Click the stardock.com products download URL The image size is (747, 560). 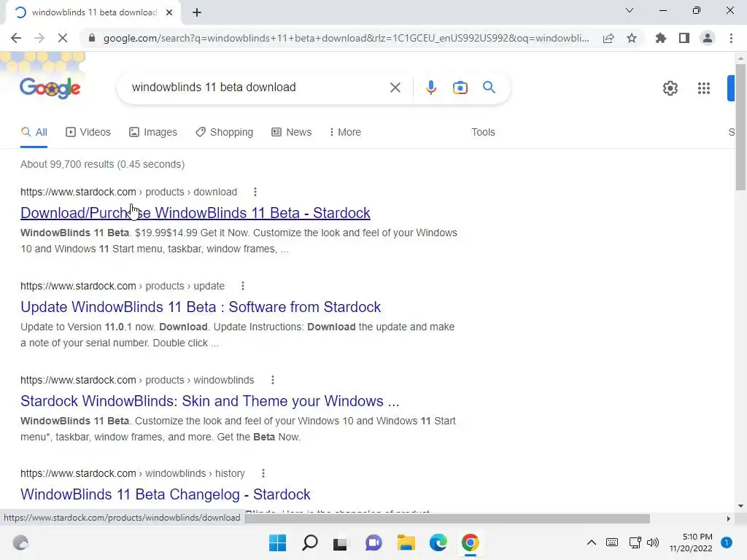point(128,192)
